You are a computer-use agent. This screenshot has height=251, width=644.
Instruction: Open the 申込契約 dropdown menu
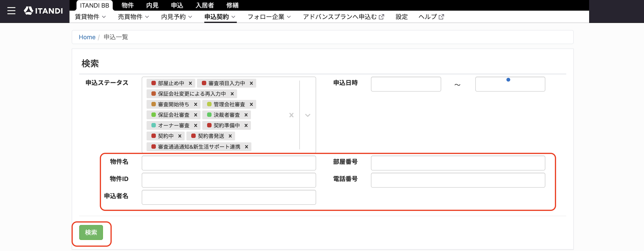click(x=220, y=17)
